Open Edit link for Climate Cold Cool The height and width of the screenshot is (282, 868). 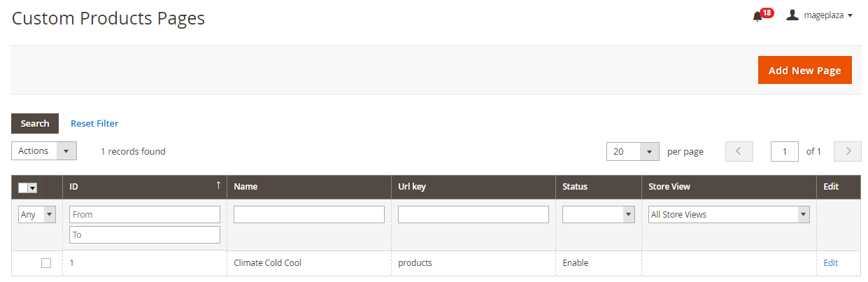pyautogui.click(x=830, y=263)
